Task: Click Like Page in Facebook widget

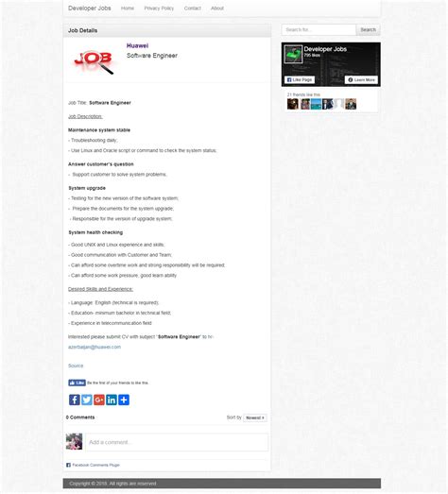Action: tap(300, 80)
